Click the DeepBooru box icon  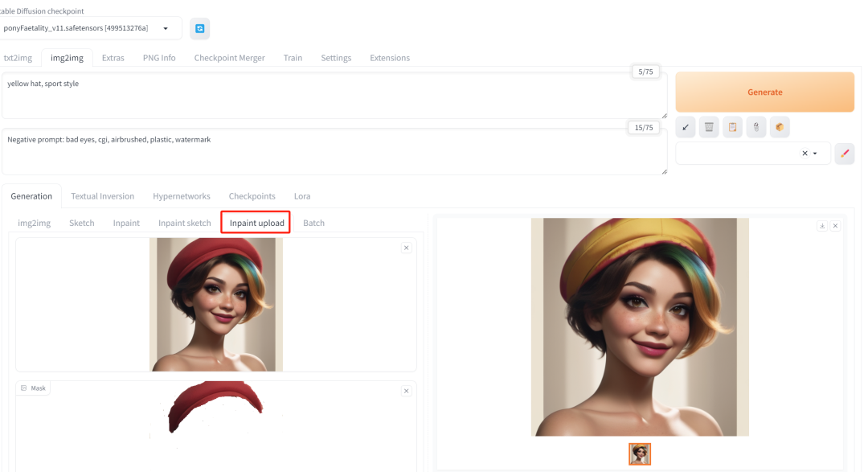pyautogui.click(x=779, y=127)
